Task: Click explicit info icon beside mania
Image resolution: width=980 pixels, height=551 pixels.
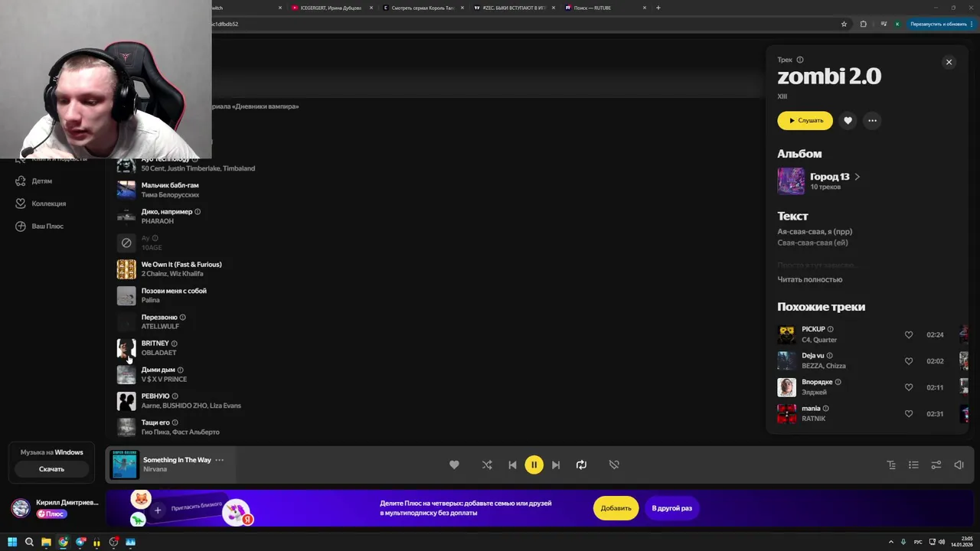Action: 825,409
